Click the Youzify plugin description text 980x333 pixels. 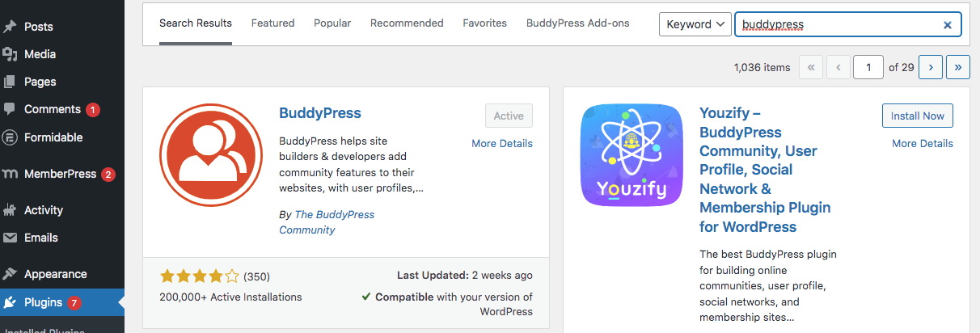(x=768, y=285)
